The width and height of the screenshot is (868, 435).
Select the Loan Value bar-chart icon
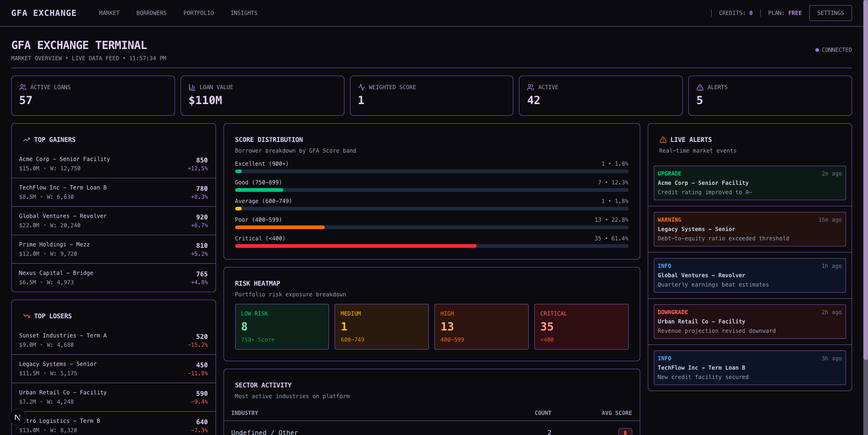tap(192, 87)
